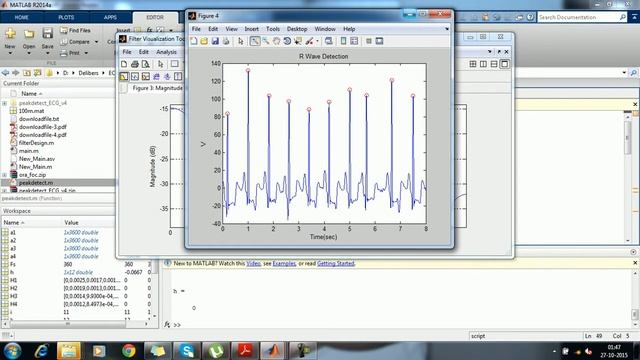The width and height of the screenshot is (640, 360).
Task: Click New Figure icon in Figure 4 toolbar
Action: click(x=194, y=41)
